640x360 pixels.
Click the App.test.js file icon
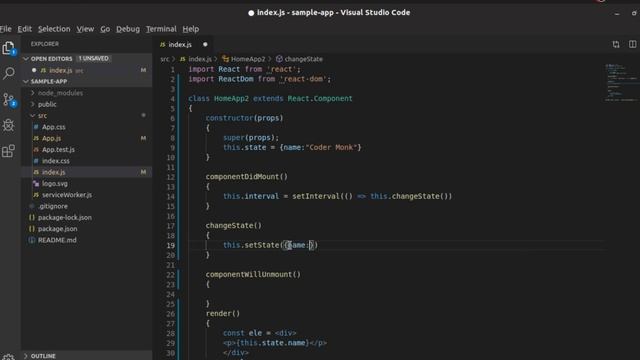[x=36, y=150]
